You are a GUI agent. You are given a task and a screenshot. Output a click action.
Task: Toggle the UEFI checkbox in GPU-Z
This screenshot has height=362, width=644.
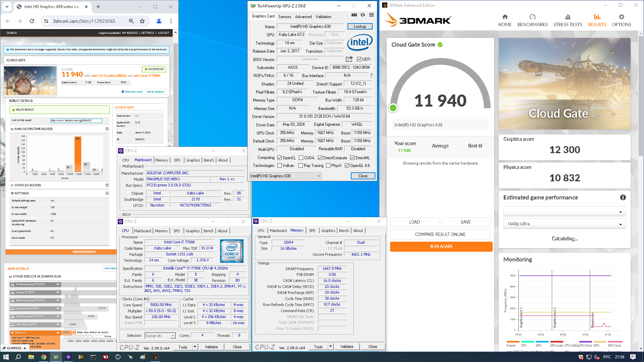tap(359, 59)
